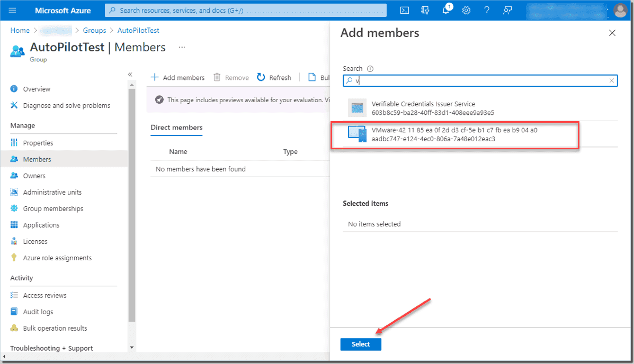This screenshot has width=634, height=364.
Task: Collapse the left navigation with double chevron
Action: [130, 75]
